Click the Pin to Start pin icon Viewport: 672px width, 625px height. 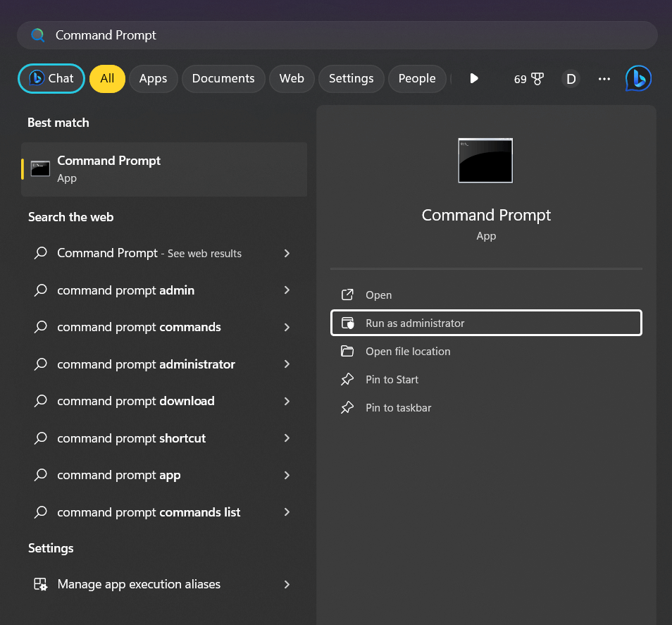(347, 380)
